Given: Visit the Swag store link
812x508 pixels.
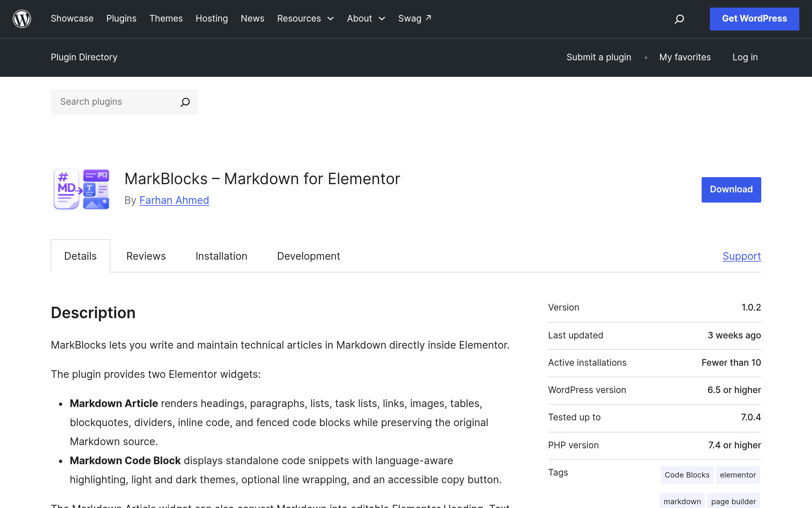Looking at the screenshot, I should point(415,18).
